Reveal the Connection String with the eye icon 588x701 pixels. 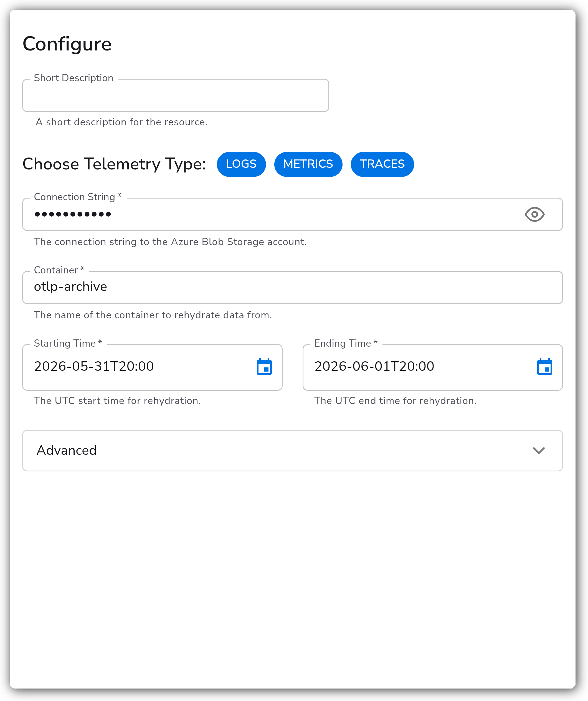pos(534,214)
